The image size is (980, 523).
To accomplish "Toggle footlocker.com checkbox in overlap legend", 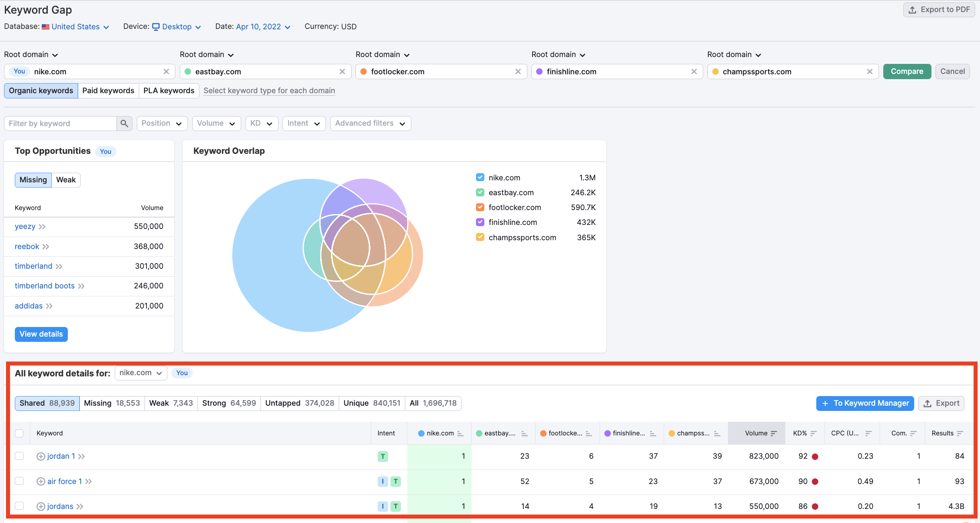I will pos(480,207).
